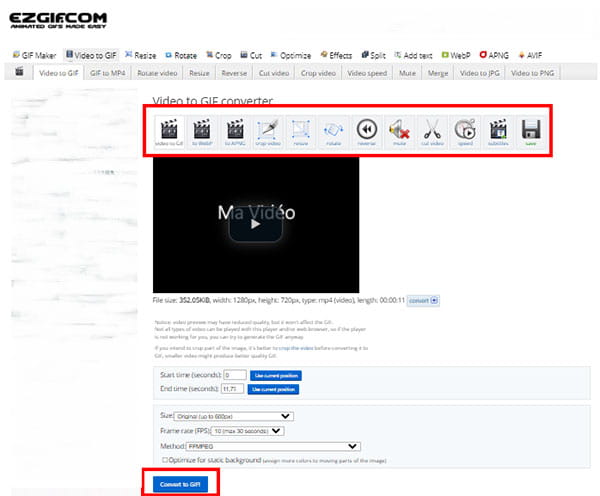Open the cut video scissors tool
The height and width of the screenshot is (496, 600).
coord(432,132)
